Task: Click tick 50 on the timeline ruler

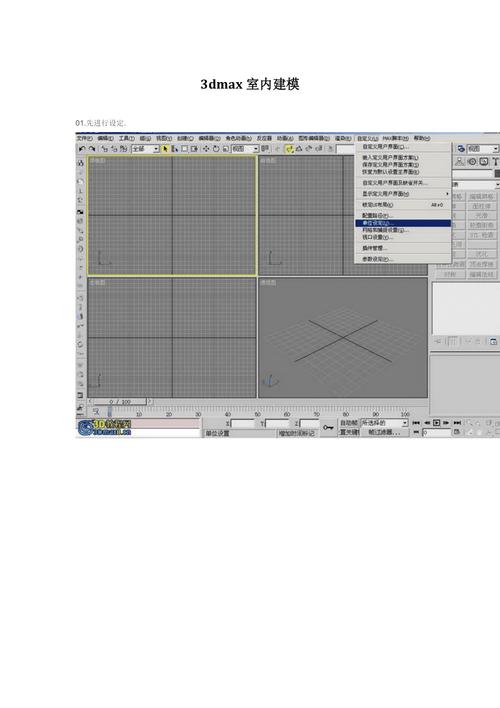Action: pos(257,414)
